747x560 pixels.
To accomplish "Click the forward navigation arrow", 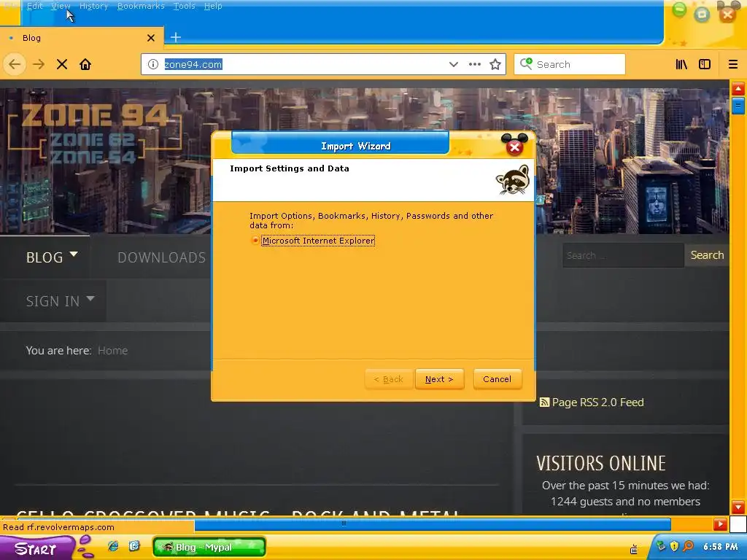I will pyautogui.click(x=39, y=64).
